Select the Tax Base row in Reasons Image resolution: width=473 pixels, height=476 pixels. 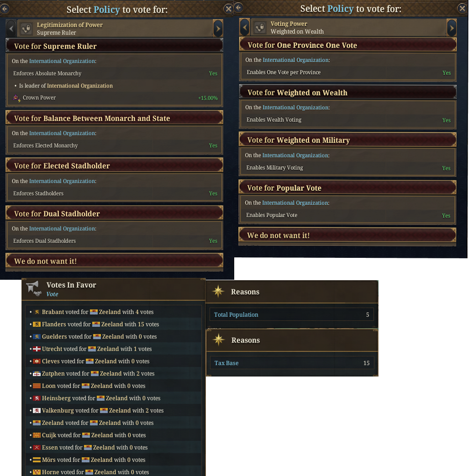(x=292, y=363)
